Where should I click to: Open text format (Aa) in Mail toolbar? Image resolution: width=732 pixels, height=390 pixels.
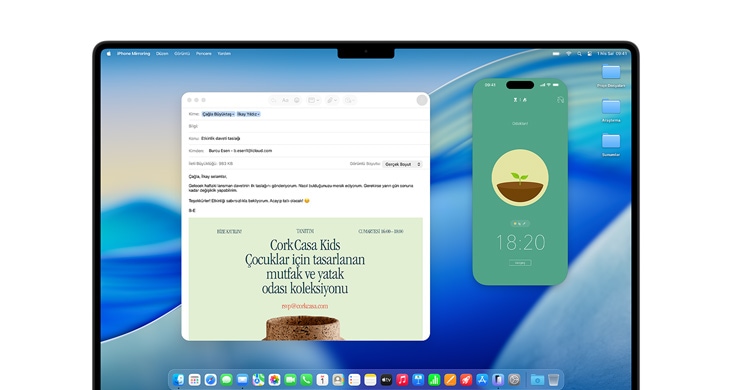tap(285, 100)
